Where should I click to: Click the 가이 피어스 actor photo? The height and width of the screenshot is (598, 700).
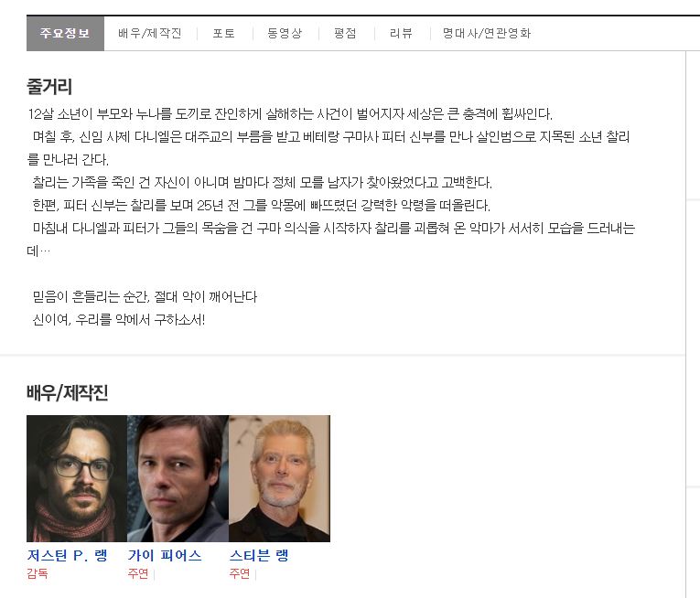(178, 478)
